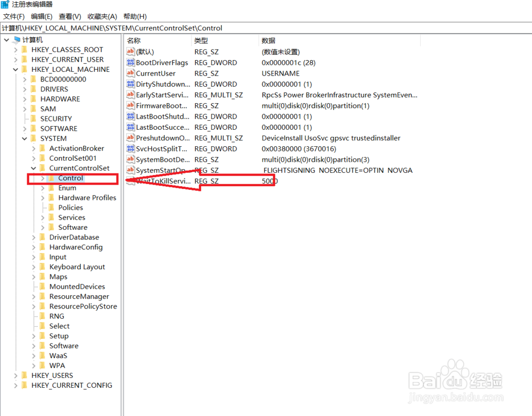
Task: Open the 收藏夹(A) menu
Action: point(102,16)
